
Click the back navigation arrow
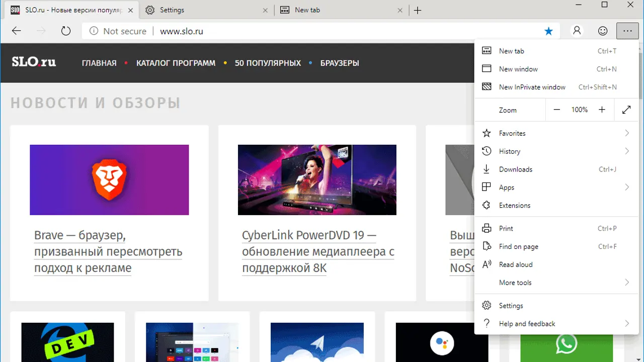pyautogui.click(x=17, y=31)
